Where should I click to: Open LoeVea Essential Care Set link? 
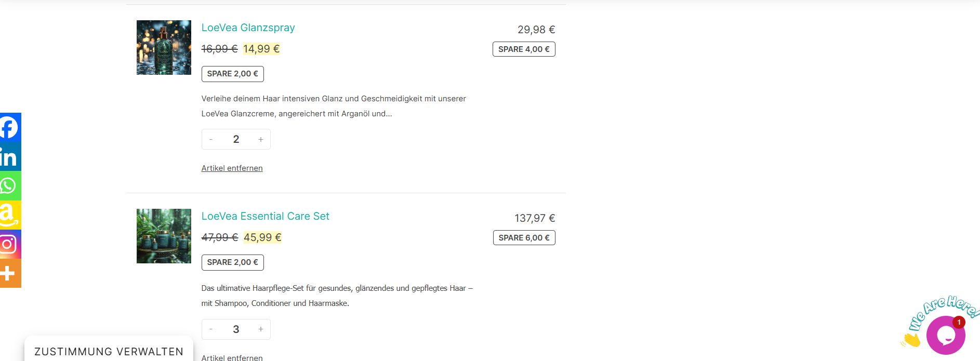coord(265,216)
